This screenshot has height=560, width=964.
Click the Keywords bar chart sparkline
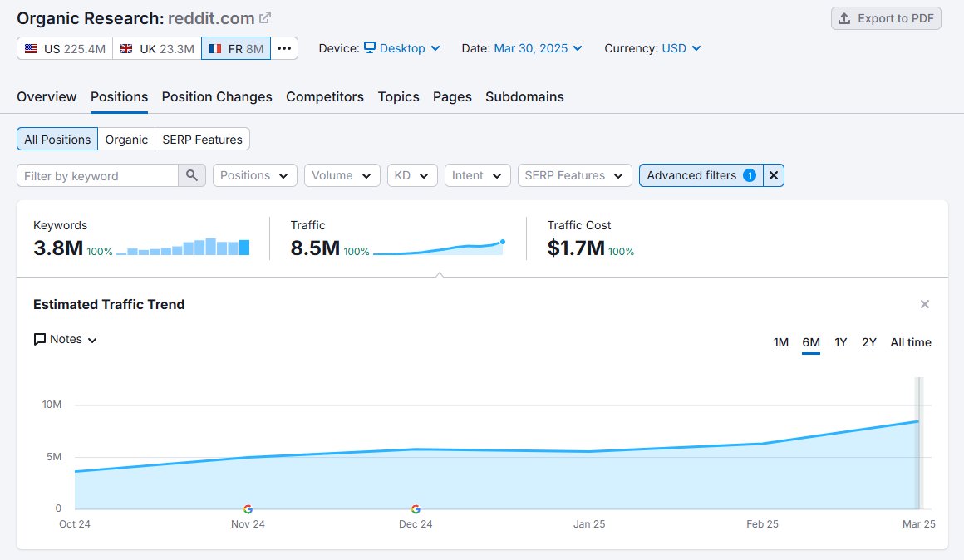point(183,247)
